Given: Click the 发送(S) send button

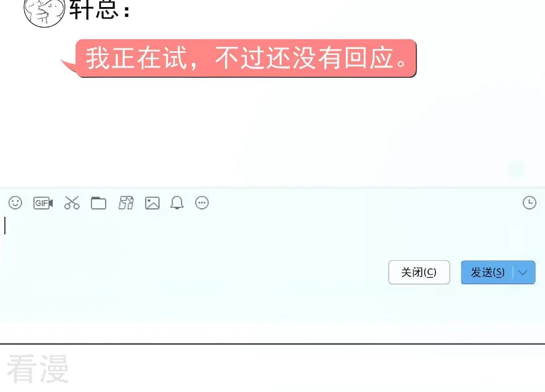Looking at the screenshot, I should 487,272.
